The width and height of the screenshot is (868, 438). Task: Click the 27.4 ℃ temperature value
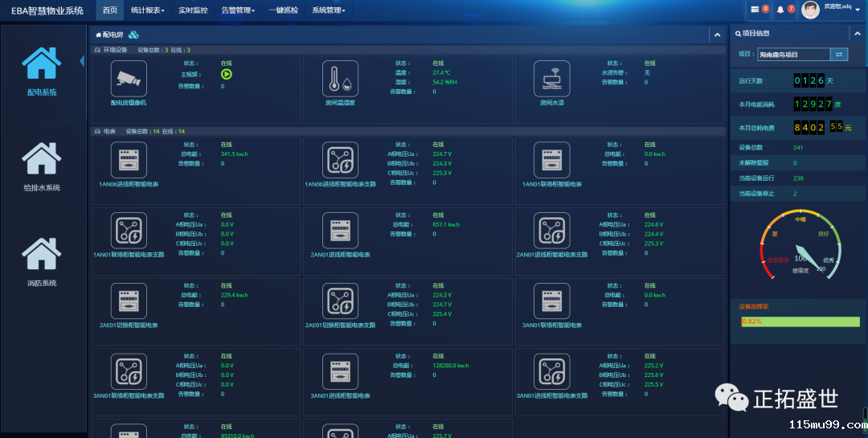click(x=441, y=72)
